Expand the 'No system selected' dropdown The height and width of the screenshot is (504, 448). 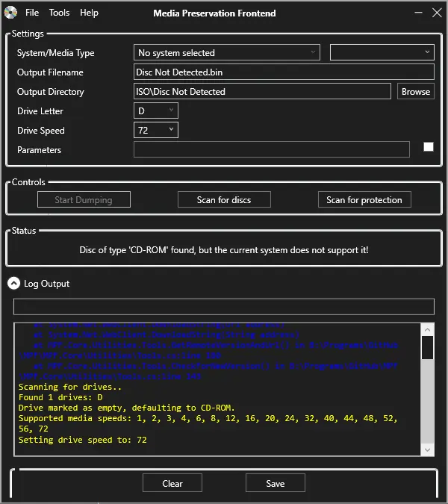click(227, 52)
